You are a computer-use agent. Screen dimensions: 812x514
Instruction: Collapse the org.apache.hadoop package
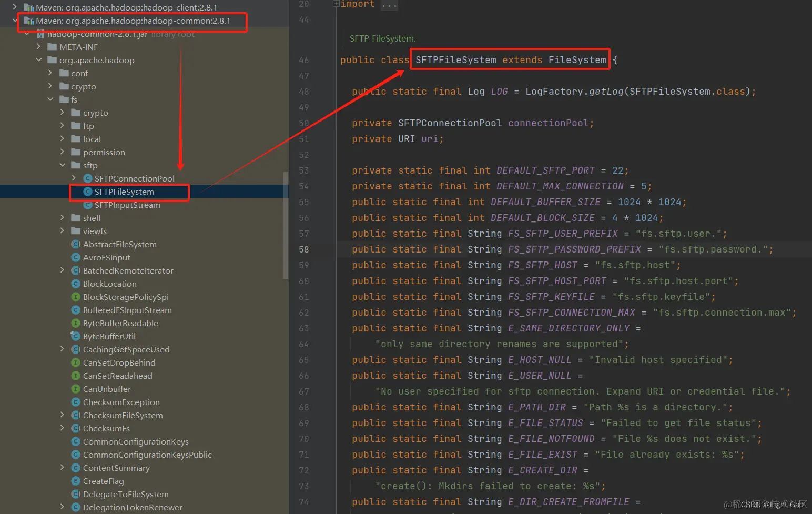coord(38,60)
